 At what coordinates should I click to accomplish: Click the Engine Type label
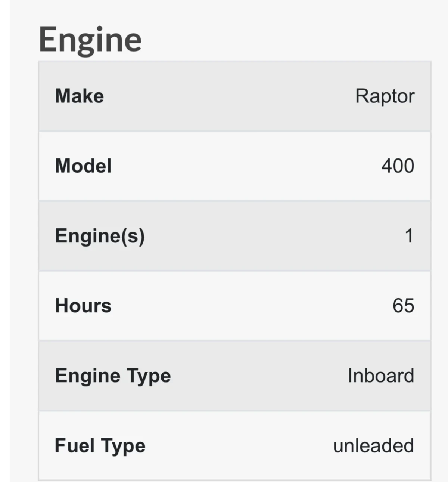point(113,376)
